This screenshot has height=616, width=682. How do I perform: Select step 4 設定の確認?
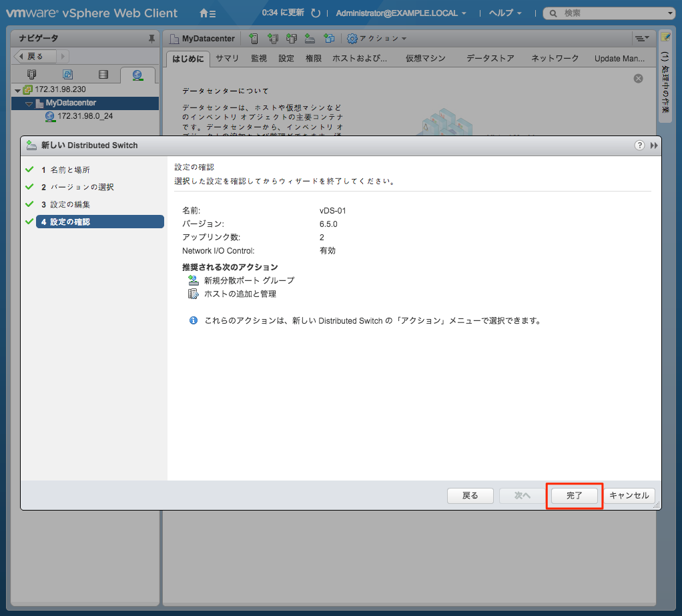pyautogui.click(x=100, y=222)
